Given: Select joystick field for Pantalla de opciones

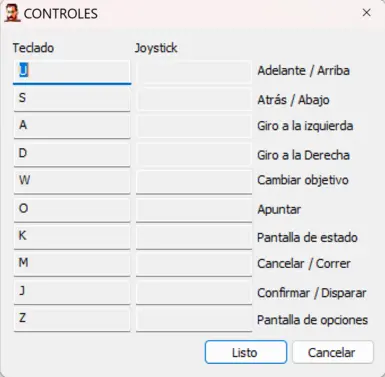Looking at the screenshot, I should click(x=194, y=320).
